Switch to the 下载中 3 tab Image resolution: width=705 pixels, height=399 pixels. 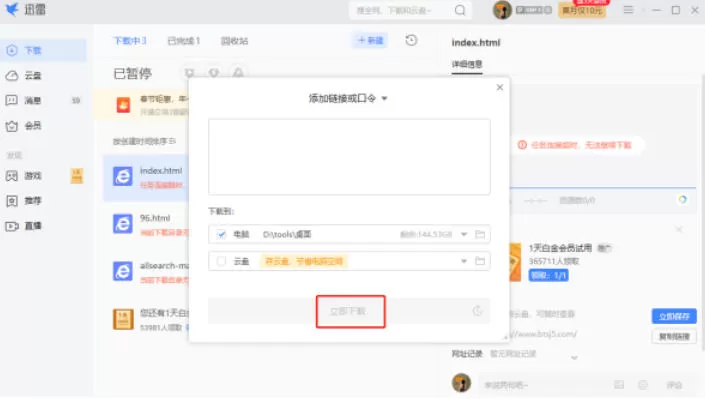point(130,41)
